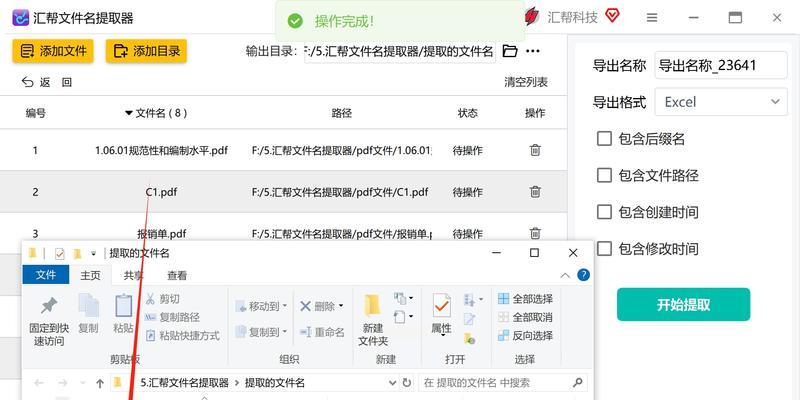The image size is (800, 400).
Task: Click the up-directory arrow in Explorer
Action: coord(100,383)
